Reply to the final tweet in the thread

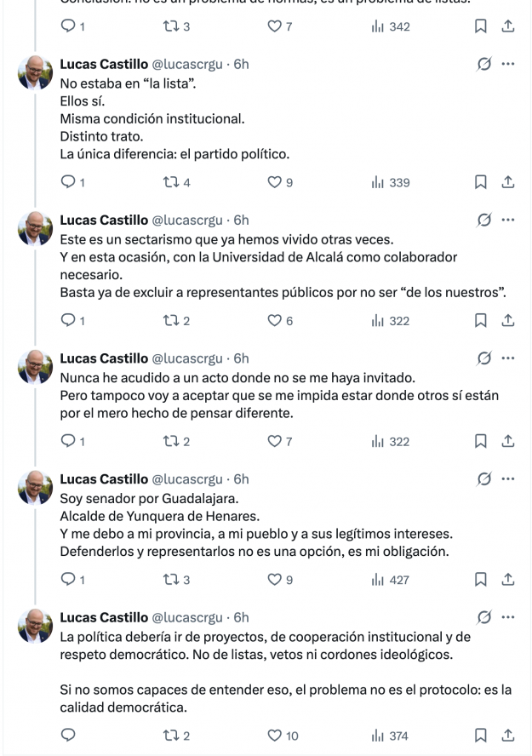(x=69, y=736)
